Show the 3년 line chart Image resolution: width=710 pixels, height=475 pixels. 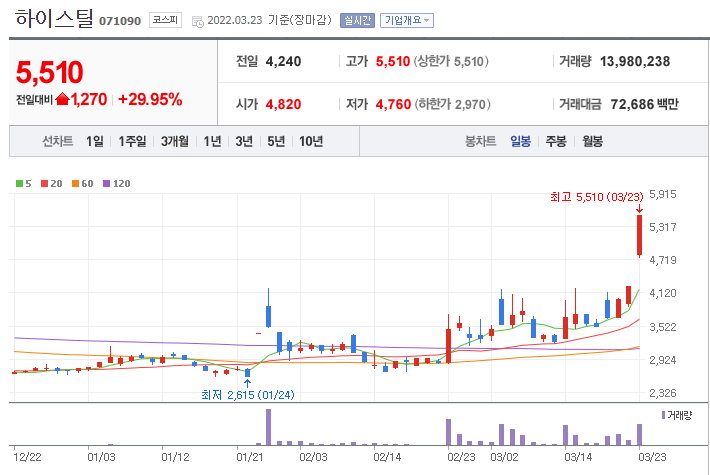pyautogui.click(x=244, y=141)
